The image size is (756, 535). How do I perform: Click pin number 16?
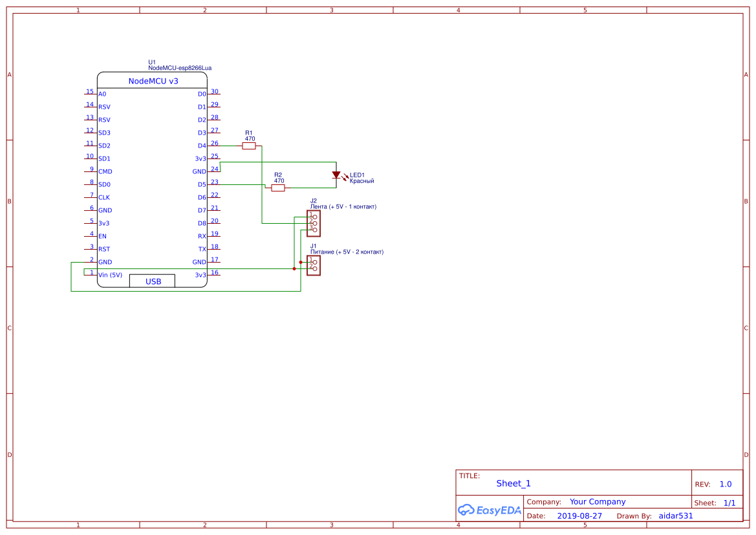(215, 272)
